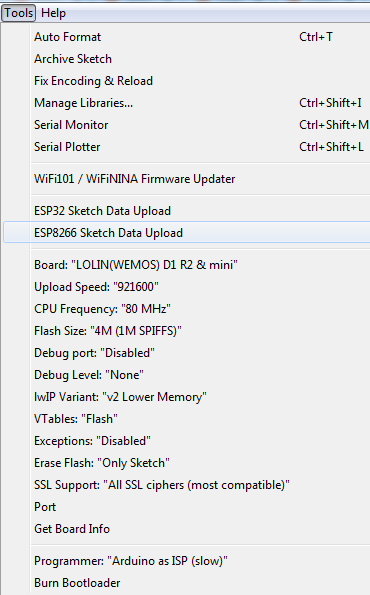
Task: Select Burn Bootloader
Action: click(x=186, y=582)
